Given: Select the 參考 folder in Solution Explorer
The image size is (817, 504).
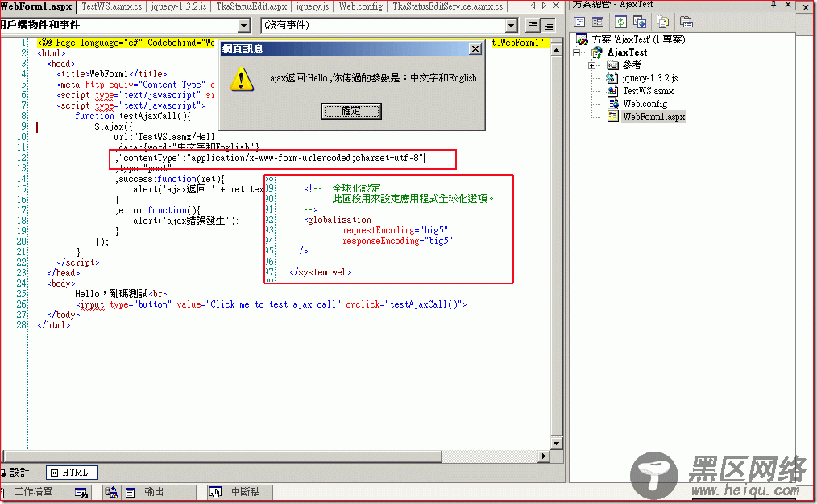Looking at the screenshot, I should coord(632,65).
